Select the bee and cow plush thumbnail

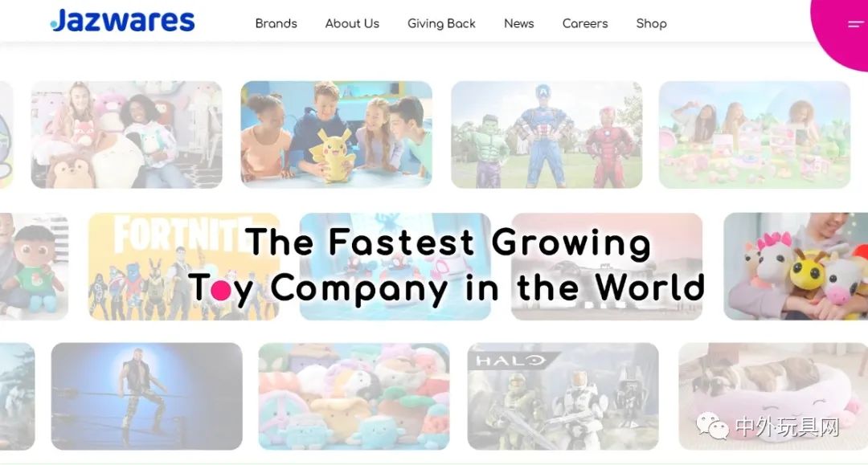pos(796,267)
